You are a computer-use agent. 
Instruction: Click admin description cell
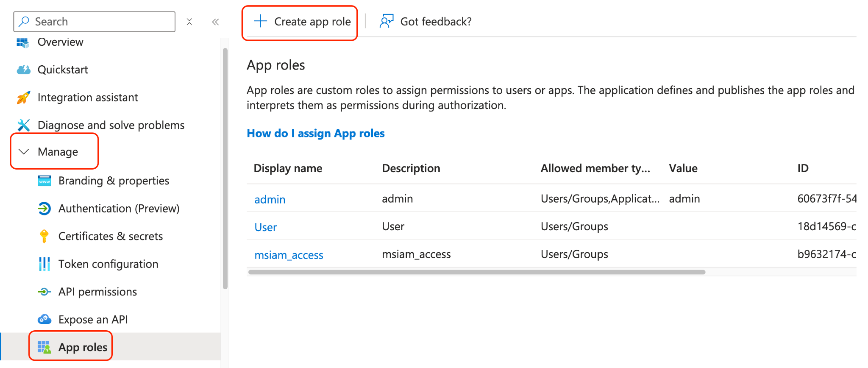[x=397, y=198]
